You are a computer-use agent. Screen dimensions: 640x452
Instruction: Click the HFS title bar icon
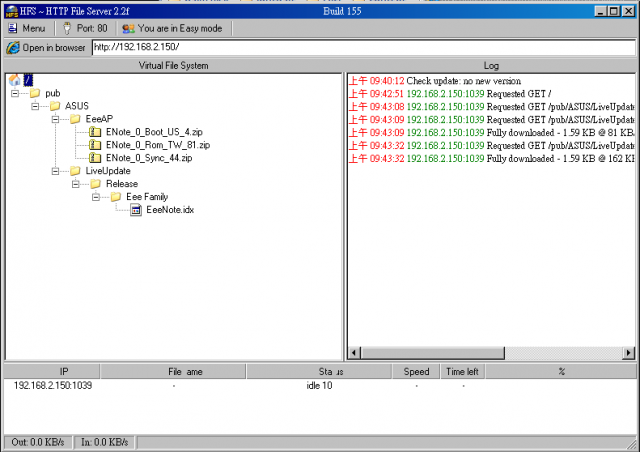coord(11,11)
